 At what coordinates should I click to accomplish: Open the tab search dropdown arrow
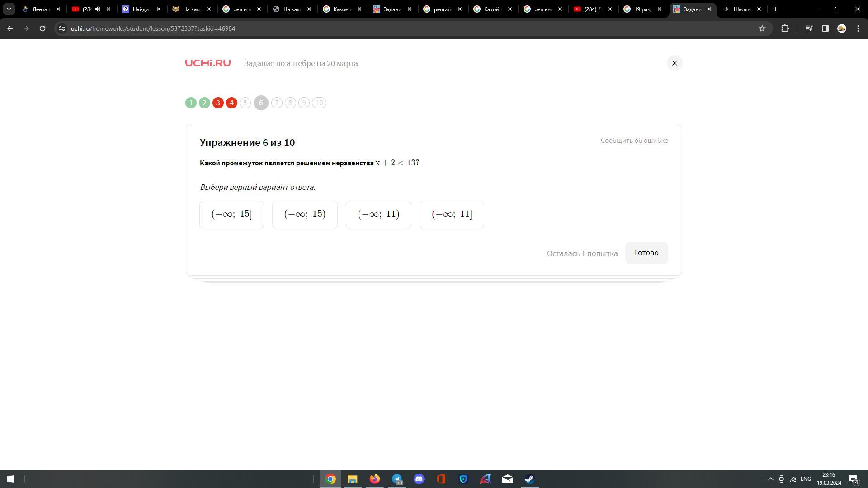coord(9,9)
